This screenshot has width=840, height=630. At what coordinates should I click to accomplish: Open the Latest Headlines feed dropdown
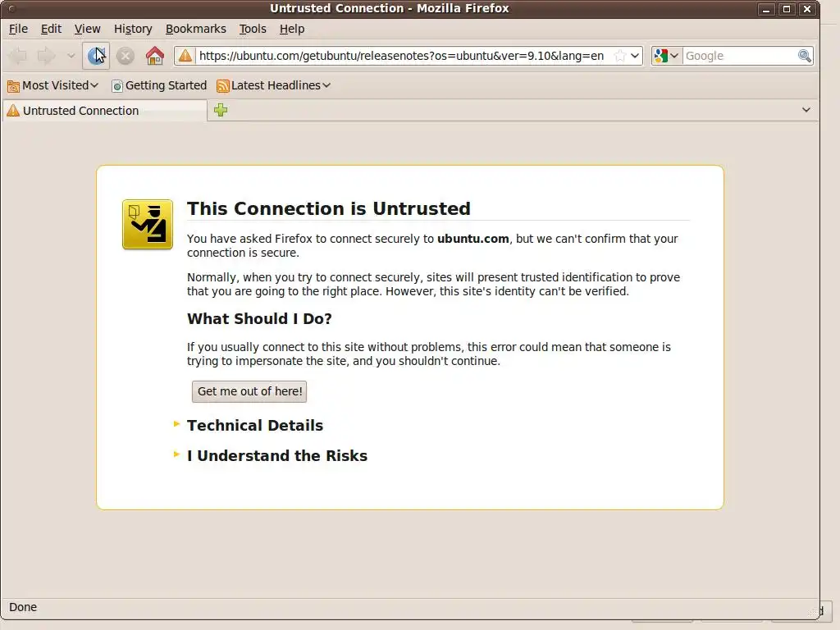click(x=274, y=85)
